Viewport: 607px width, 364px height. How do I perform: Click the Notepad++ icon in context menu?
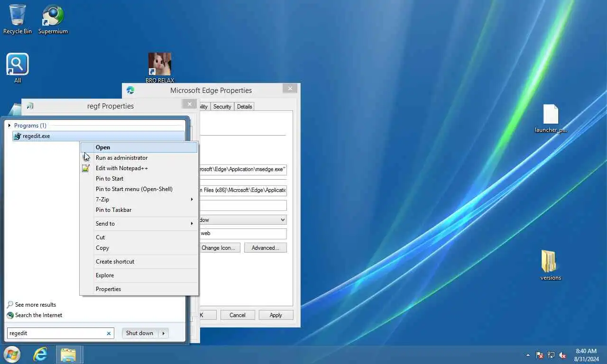86,168
